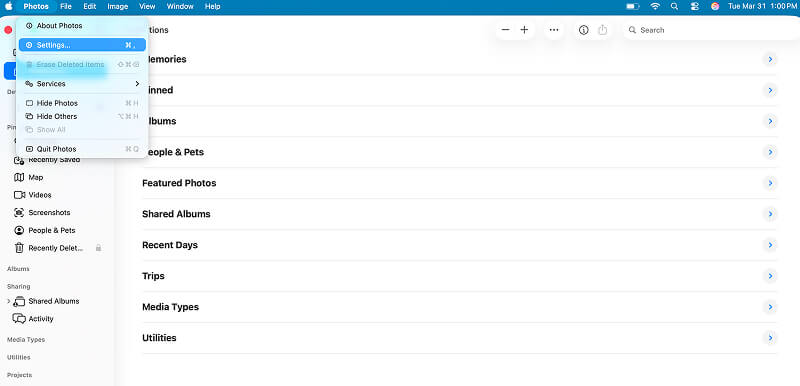This screenshot has width=800, height=386.
Task: Click the Siri icon in the menu bar
Action: [715, 7]
